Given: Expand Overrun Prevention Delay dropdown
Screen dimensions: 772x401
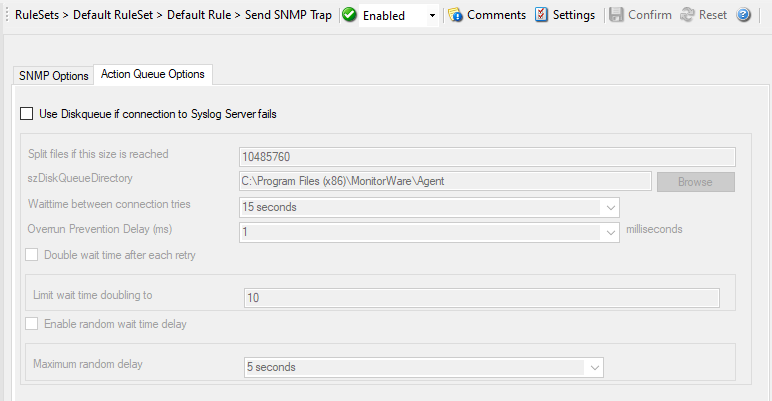Looking at the screenshot, I should 609,232.
